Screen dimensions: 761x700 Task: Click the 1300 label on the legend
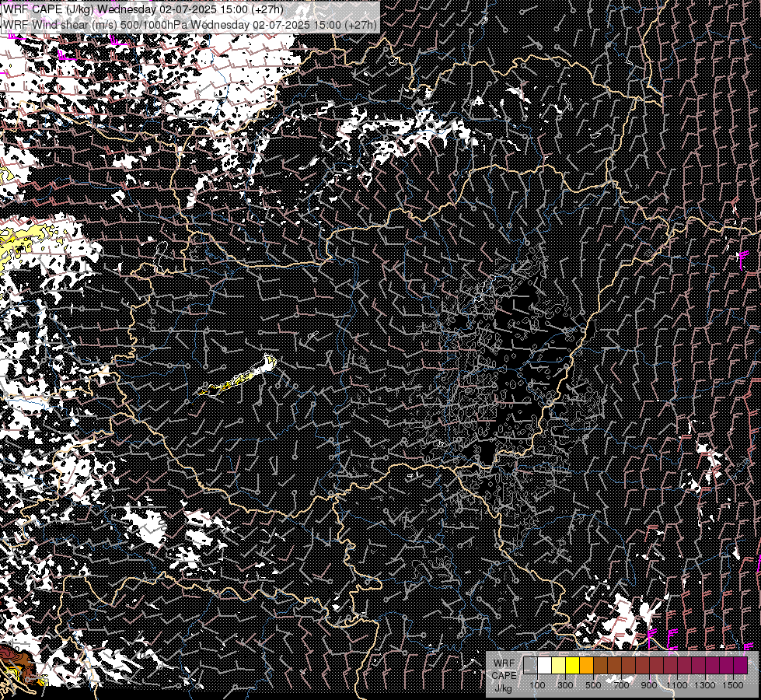coord(705,685)
